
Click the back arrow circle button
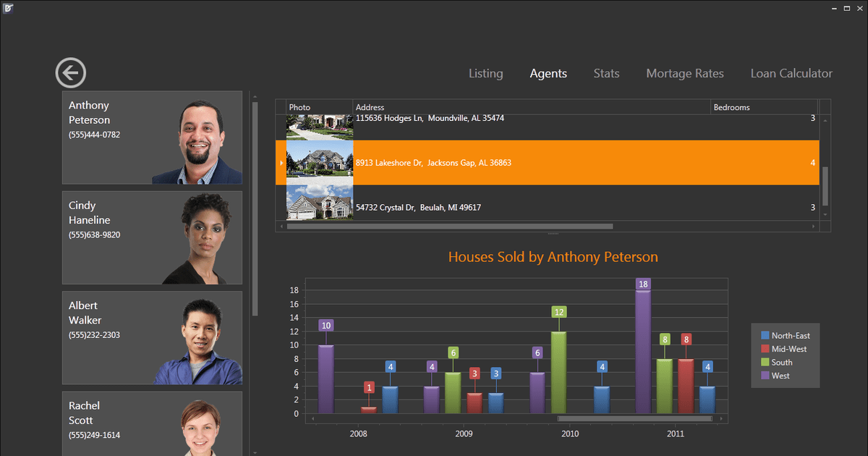70,73
